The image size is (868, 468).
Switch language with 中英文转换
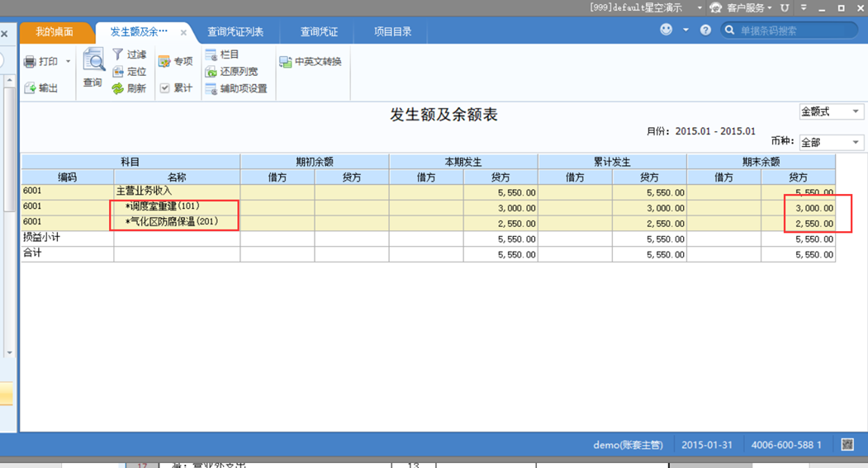coord(285,62)
